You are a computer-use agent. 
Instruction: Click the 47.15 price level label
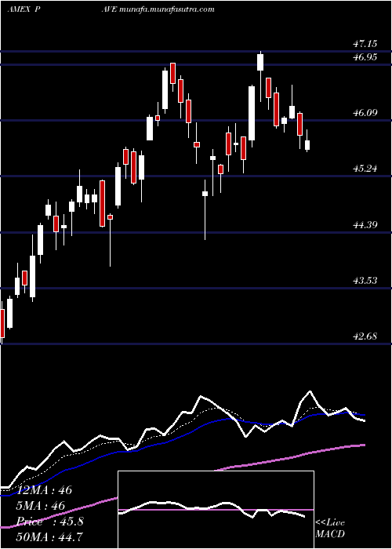[365, 44]
